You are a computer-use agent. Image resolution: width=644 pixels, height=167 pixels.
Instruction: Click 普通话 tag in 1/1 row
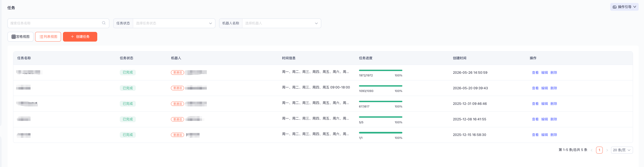coord(178,135)
